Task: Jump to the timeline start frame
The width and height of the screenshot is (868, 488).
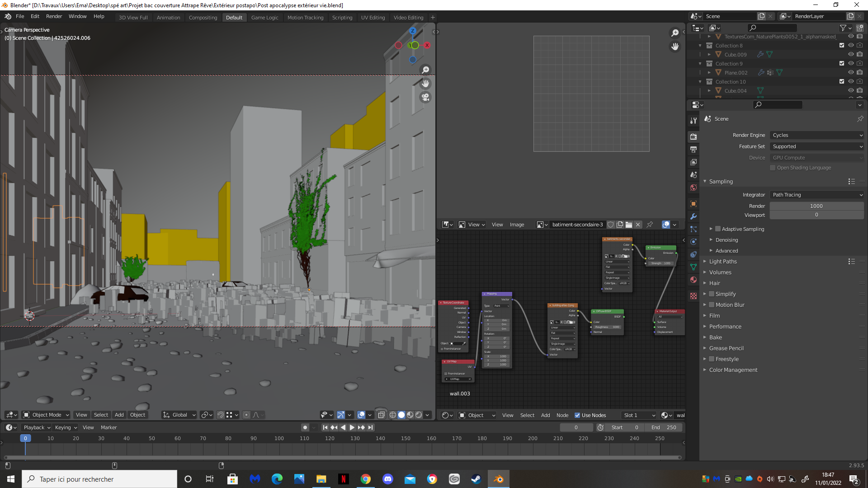Action: click(325, 427)
